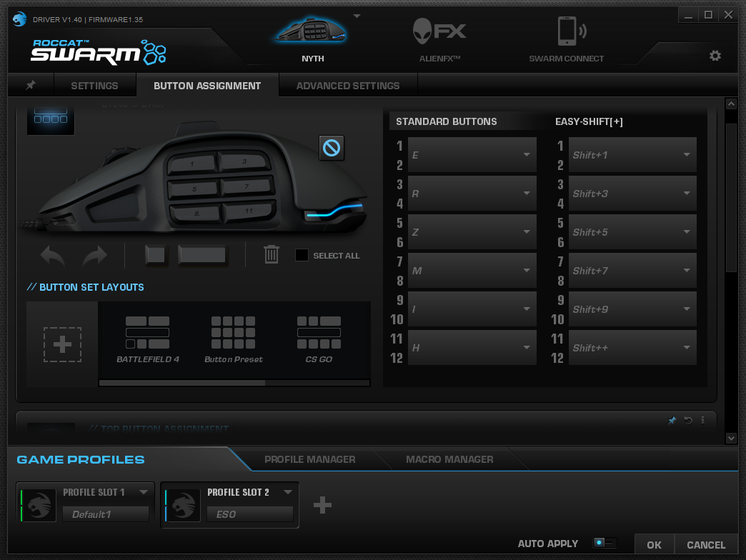Open the standard button dropdown set to R
Screen dimensions: 746x560
click(472, 193)
